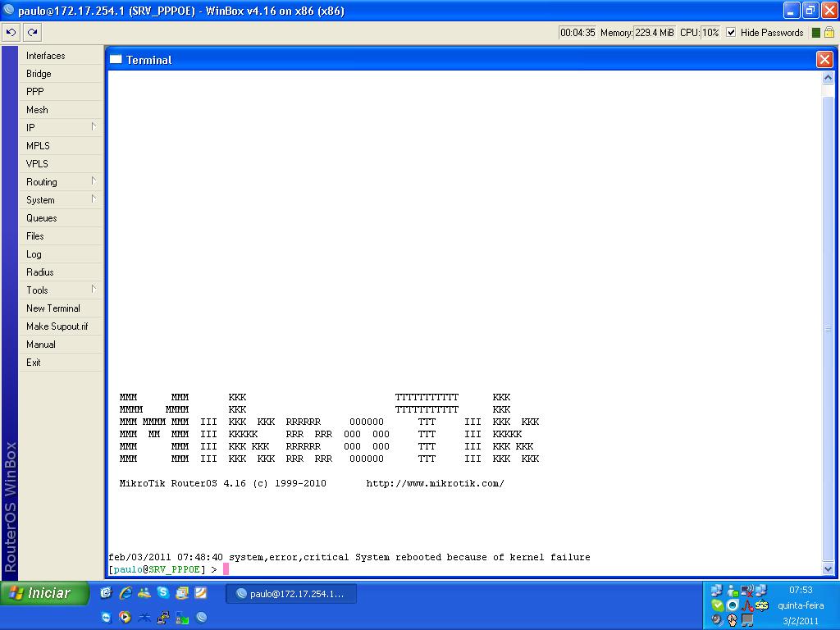Click the disconnected wireless network tray icon
This screenshot has height=630, width=840.
747,591
